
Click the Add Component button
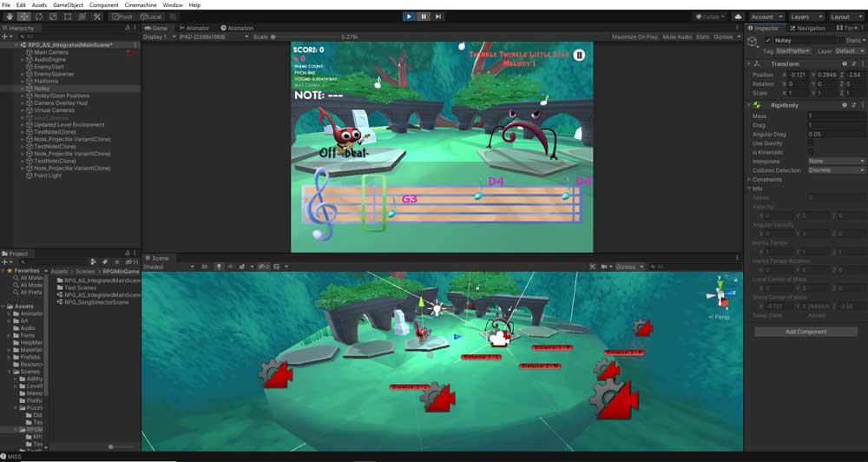pos(806,332)
